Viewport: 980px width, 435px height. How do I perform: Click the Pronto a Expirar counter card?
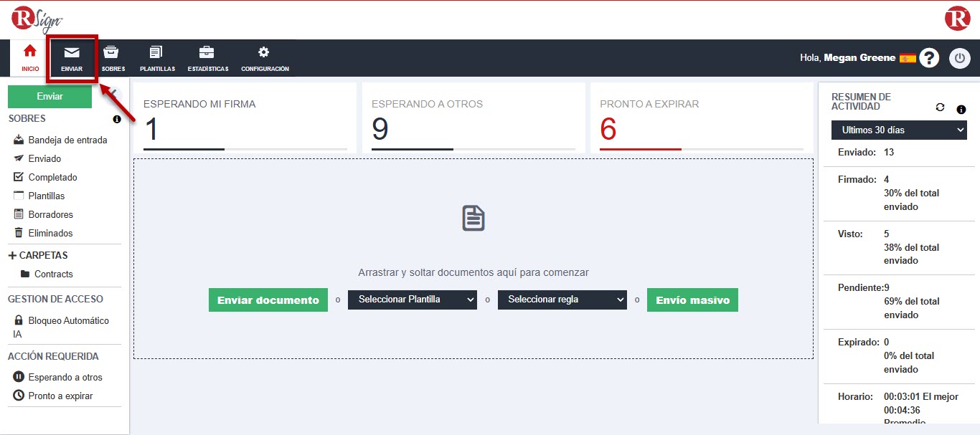pos(701,118)
